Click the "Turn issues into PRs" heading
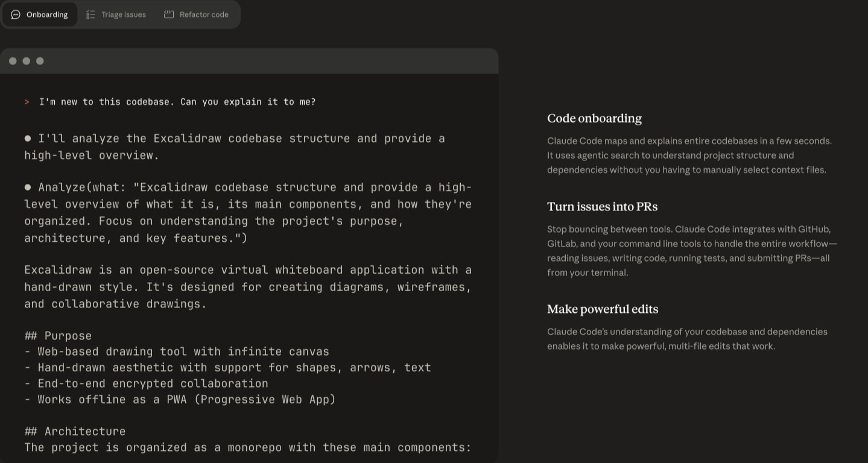Viewport: 868px width, 463px height. pyautogui.click(x=602, y=207)
